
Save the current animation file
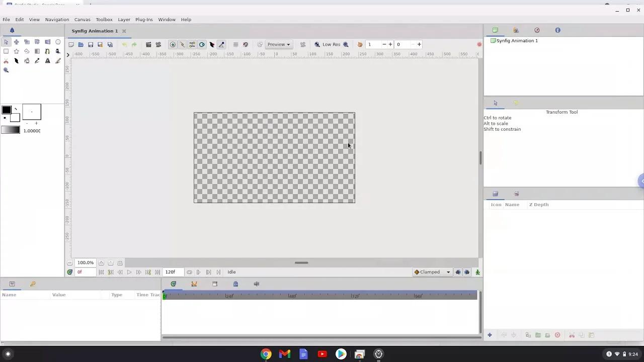point(90,44)
